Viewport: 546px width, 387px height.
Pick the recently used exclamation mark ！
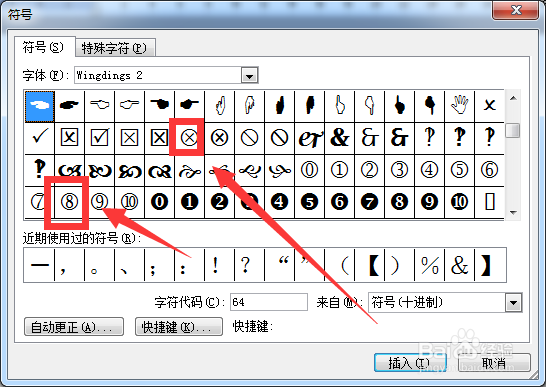tap(219, 265)
